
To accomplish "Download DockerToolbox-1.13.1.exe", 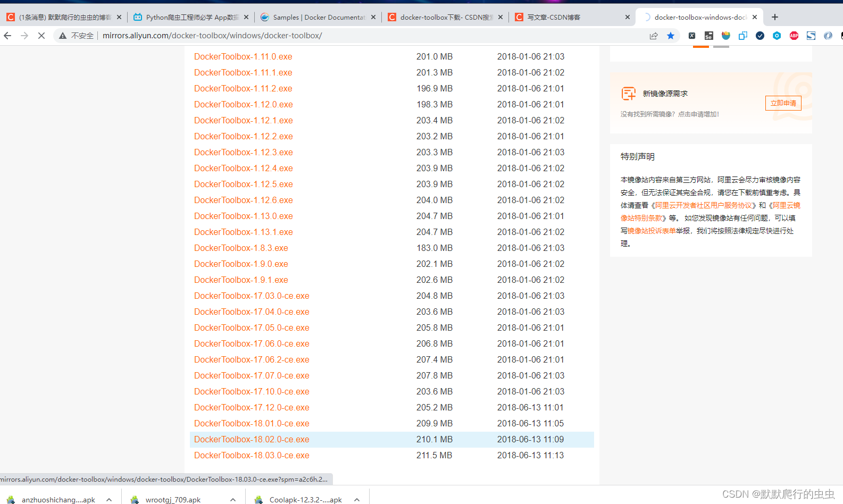I will coord(244,232).
